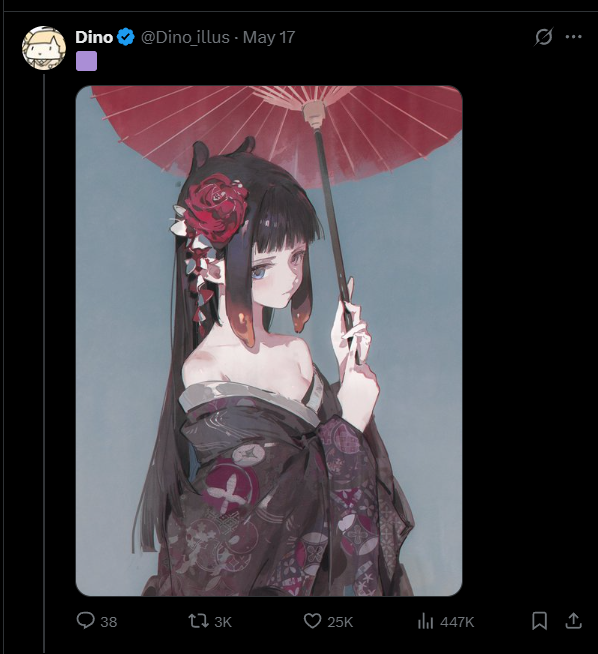Click the repost arrows icon
This screenshot has width=598, height=654.
tap(198, 621)
